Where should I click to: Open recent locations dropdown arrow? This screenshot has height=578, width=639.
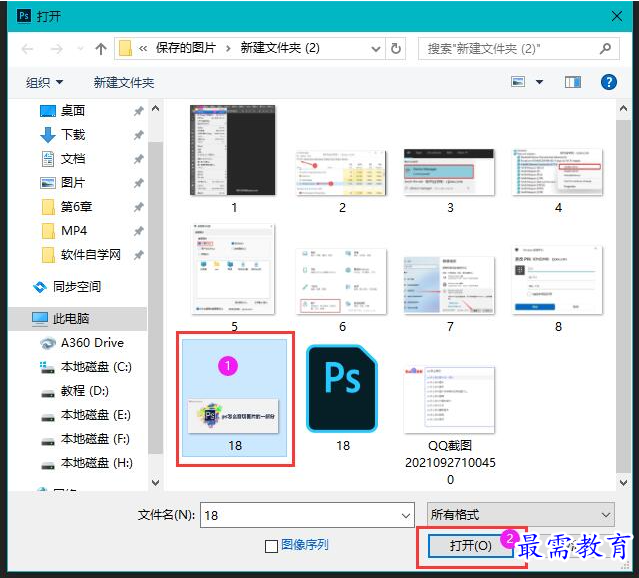tap(81, 49)
